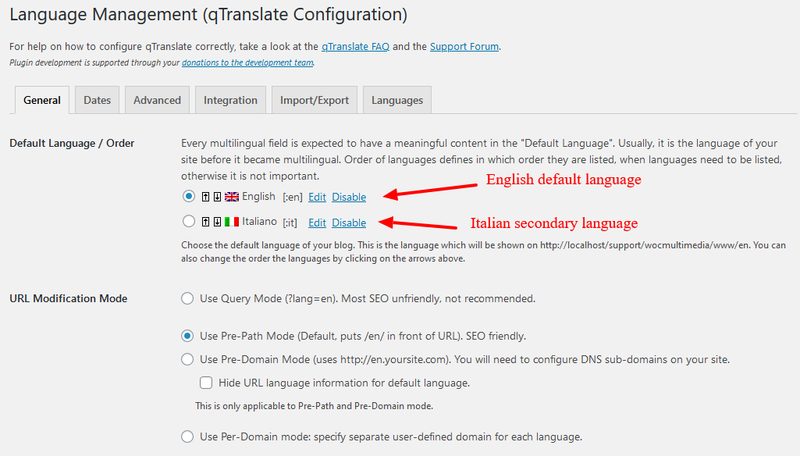Viewport: 800px width, 456px height.
Task: Click the Italian flag icon
Action: [x=232, y=222]
